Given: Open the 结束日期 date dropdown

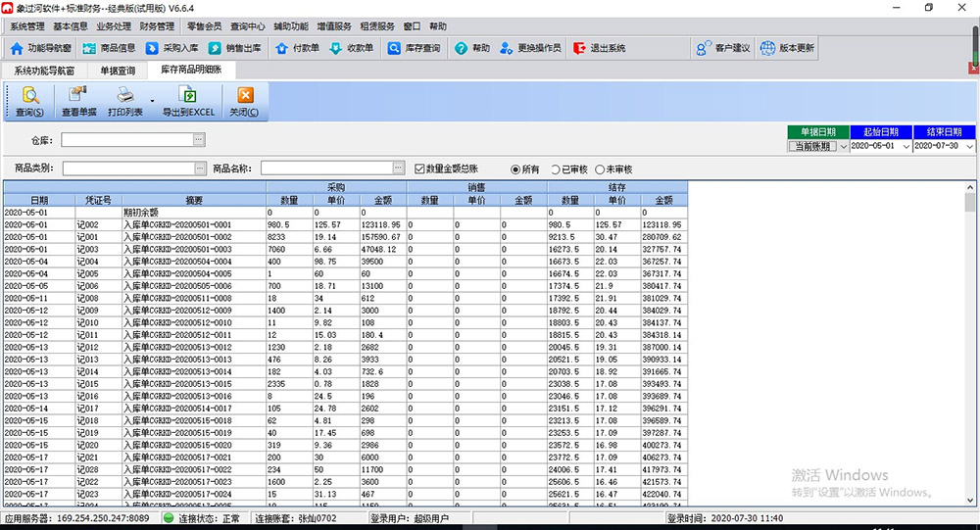Looking at the screenshot, I should point(969,146).
